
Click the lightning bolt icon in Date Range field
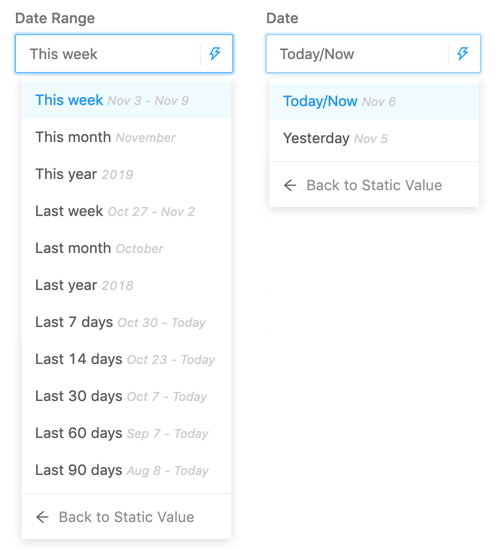215,54
